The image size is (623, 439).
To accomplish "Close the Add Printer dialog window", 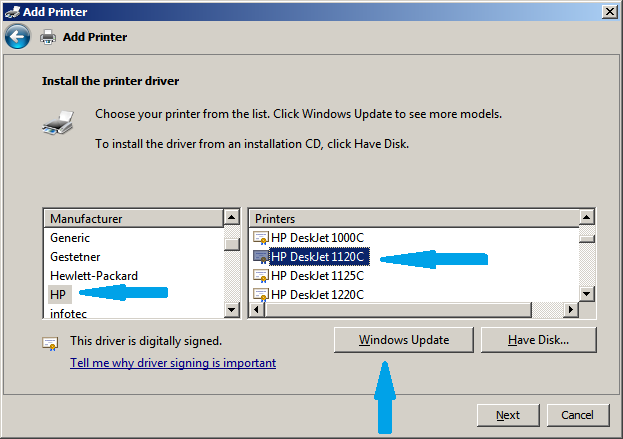I will 609,12.
